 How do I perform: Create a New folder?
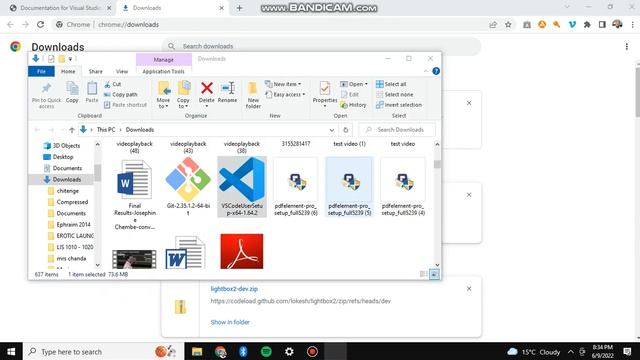coord(253,95)
